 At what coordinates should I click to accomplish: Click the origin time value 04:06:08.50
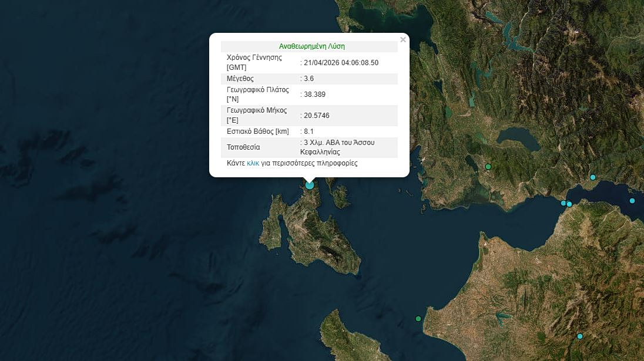[339, 63]
